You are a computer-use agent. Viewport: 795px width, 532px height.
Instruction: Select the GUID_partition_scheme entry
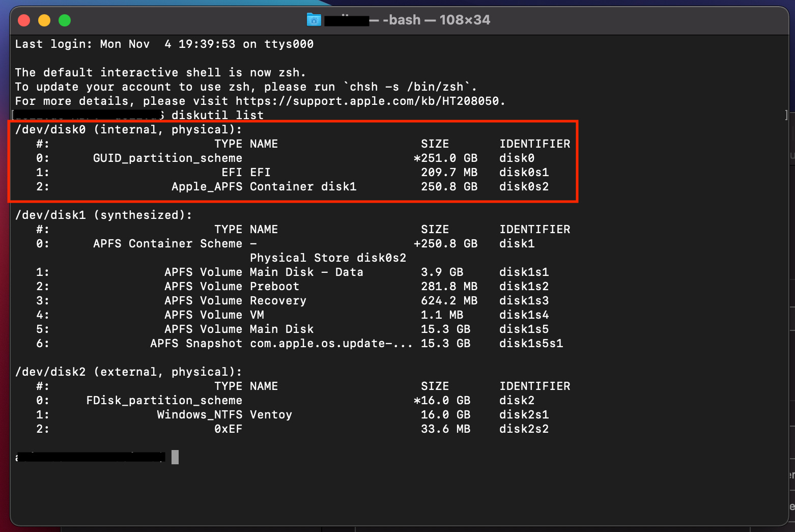coord(168,158)
